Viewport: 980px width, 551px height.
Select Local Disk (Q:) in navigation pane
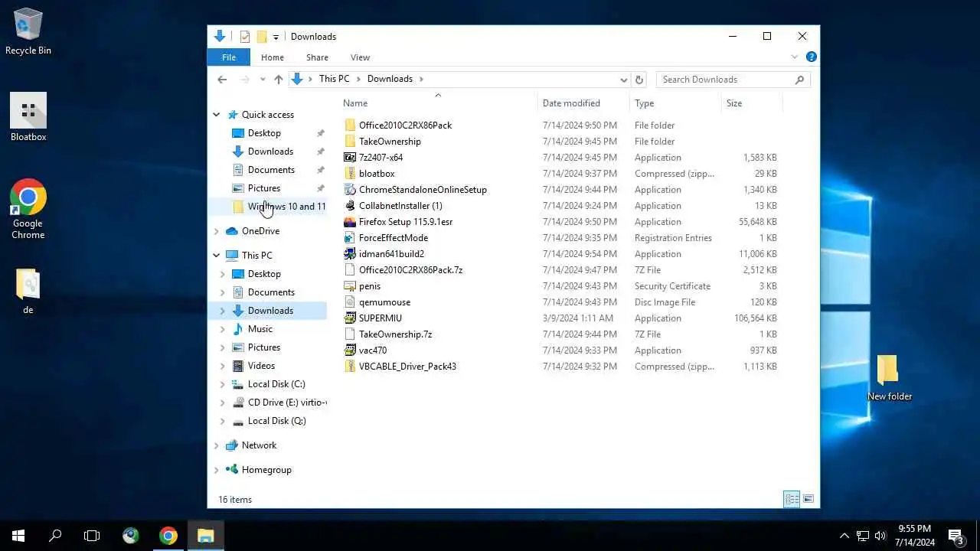[276, 421]
